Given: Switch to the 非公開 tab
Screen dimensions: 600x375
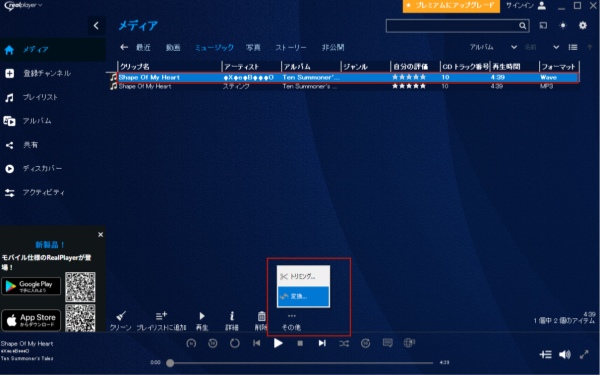Looking at the screenshot, I should pos(333,47).
